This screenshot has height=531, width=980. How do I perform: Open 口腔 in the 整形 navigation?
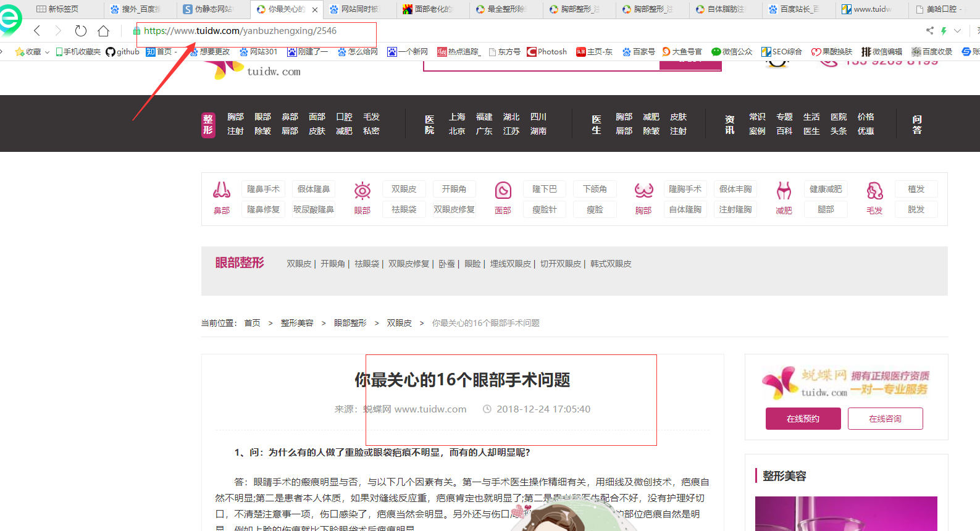(345, 117)
